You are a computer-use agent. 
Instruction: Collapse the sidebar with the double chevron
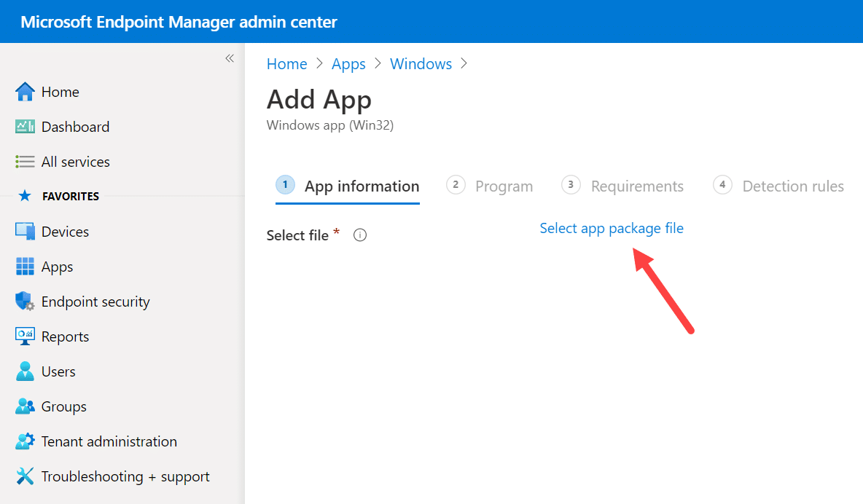[x=229, y=58]
